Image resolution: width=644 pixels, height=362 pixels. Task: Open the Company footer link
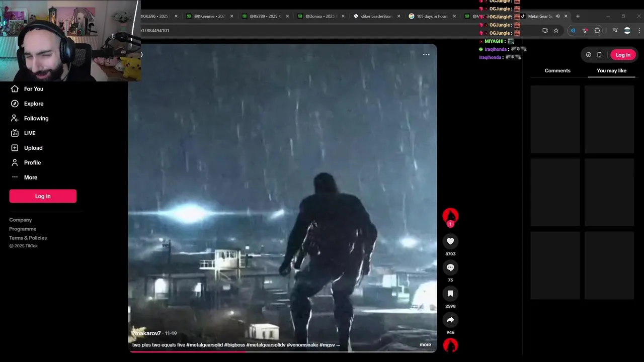(21, 220)
